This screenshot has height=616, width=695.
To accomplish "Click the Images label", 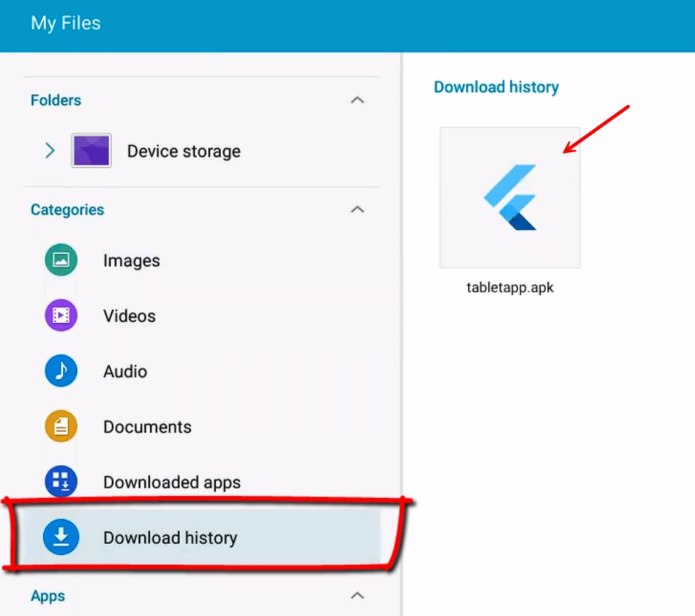I will tap(132, 261).
